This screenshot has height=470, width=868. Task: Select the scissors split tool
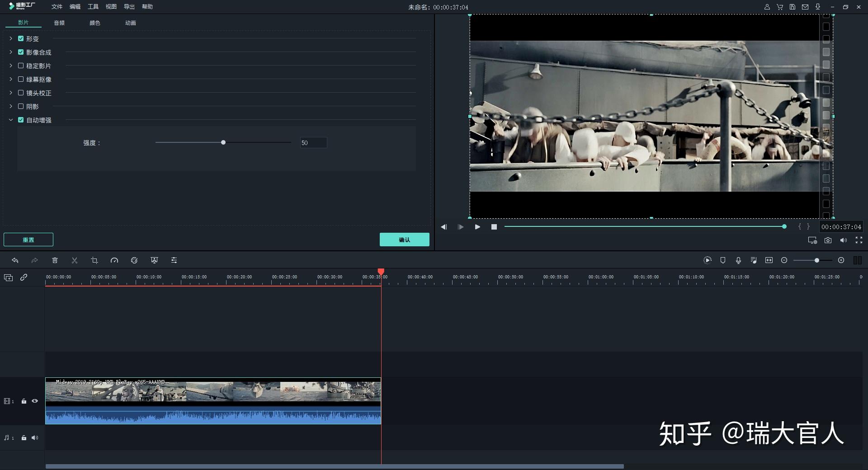(x=75, y=260)
